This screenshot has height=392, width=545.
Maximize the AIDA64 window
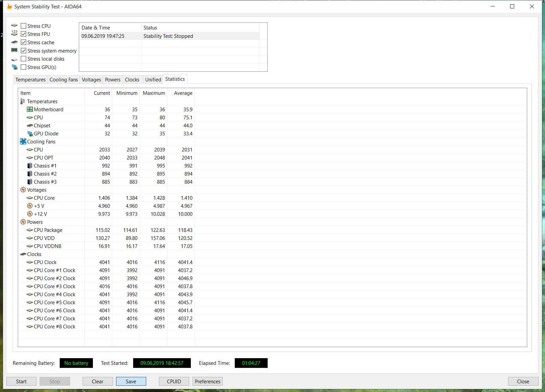coord(512,6)
